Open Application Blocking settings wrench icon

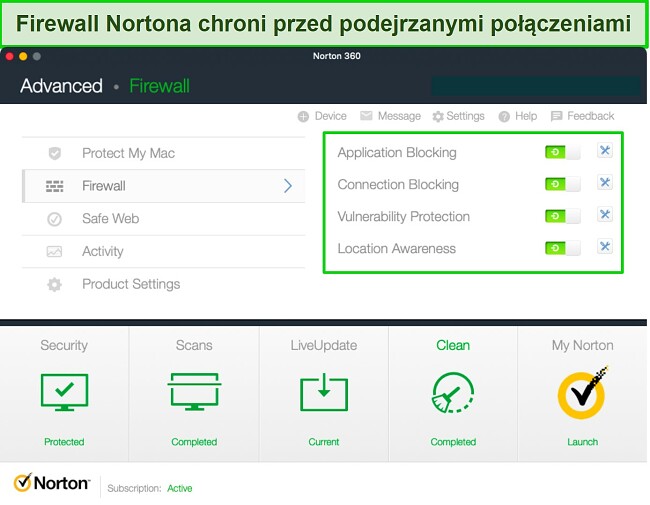point(605,151)
